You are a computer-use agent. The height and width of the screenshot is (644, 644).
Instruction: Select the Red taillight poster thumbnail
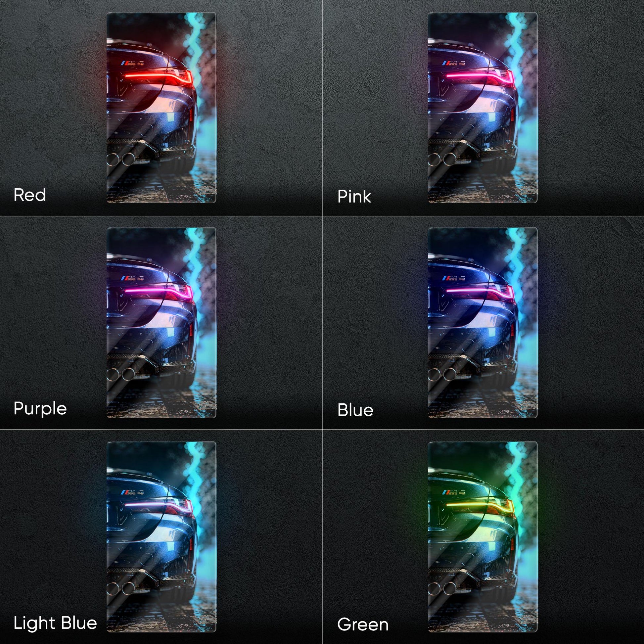click(x=161, y=108)
